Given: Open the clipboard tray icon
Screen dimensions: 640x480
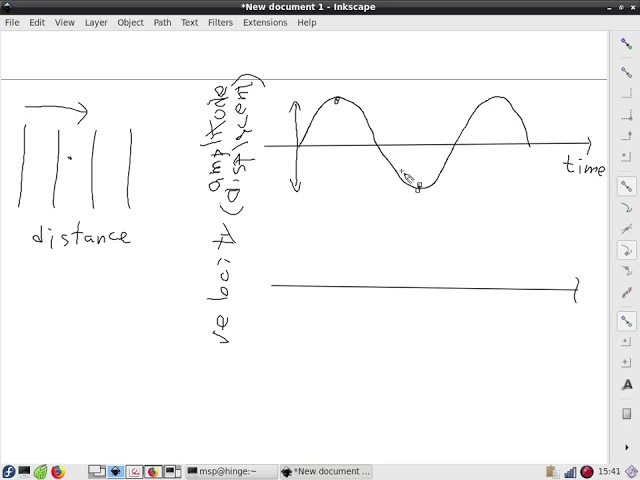Looking at the screenshot, I should [x=552, y=472].
